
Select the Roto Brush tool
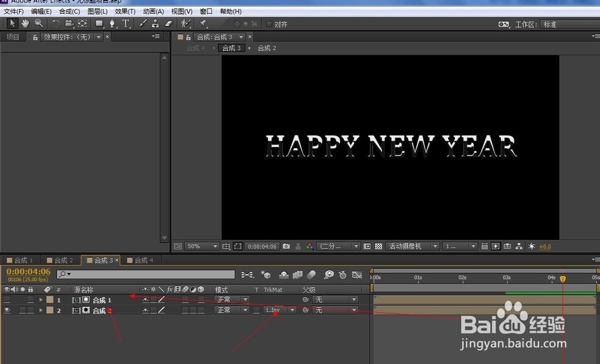tap(186, 24)
